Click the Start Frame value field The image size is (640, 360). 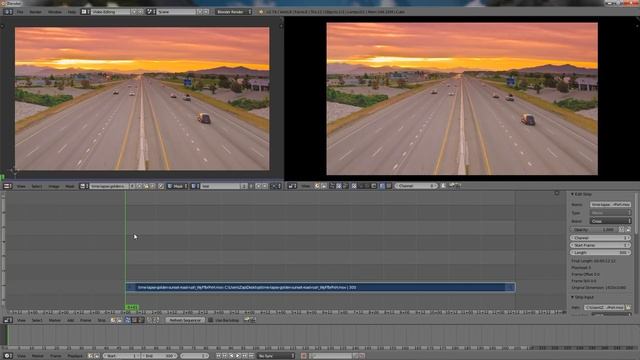[x=600, y=245]
